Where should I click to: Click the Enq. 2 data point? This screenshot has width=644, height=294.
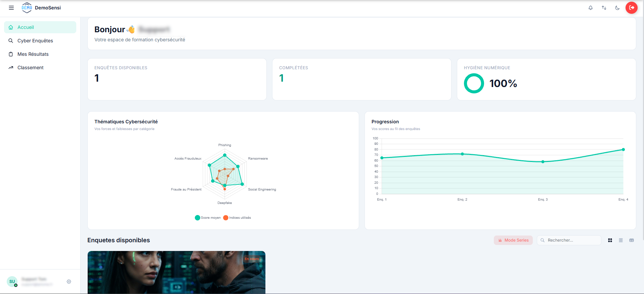462,154
